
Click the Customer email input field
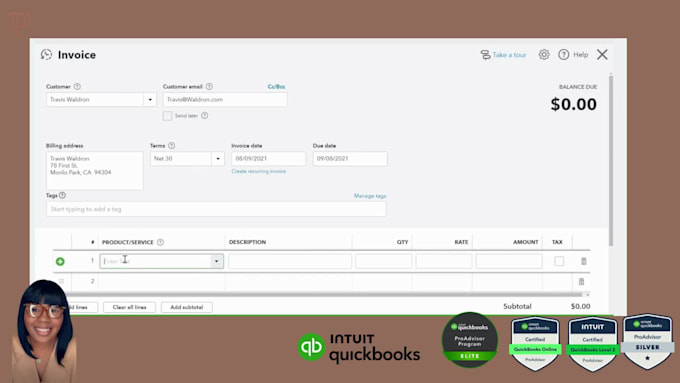tap(225, 100)
